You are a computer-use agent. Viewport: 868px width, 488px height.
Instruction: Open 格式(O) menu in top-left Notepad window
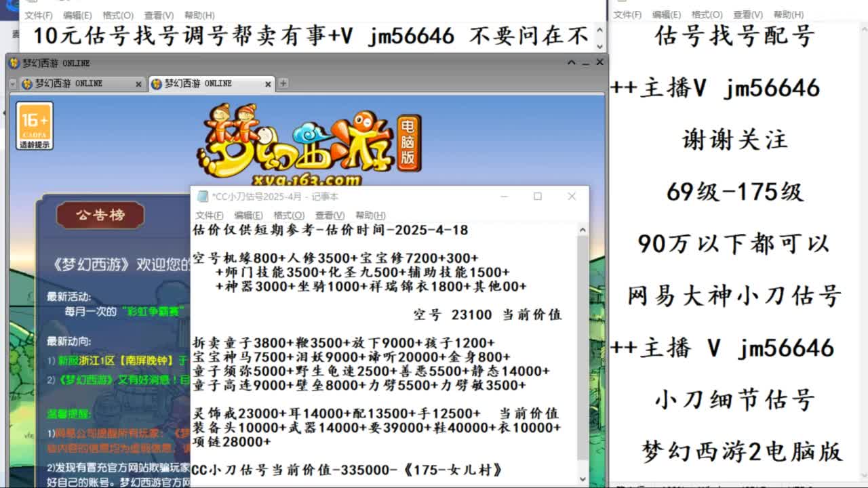pos(118,15)
